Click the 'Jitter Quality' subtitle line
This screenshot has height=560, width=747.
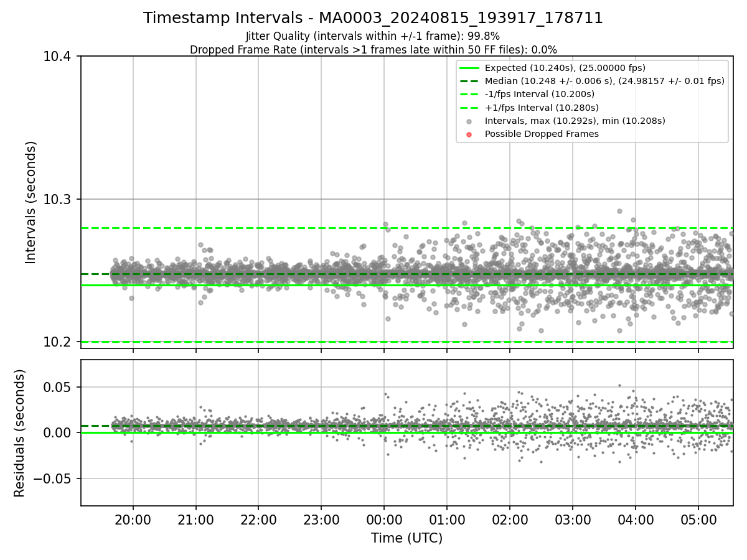point(373,36)
